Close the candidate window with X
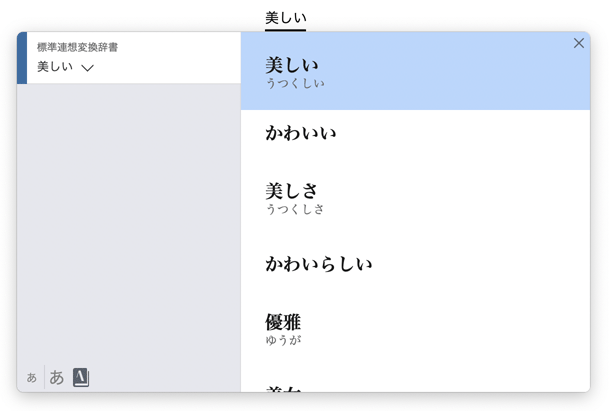 tap(579, 43)
